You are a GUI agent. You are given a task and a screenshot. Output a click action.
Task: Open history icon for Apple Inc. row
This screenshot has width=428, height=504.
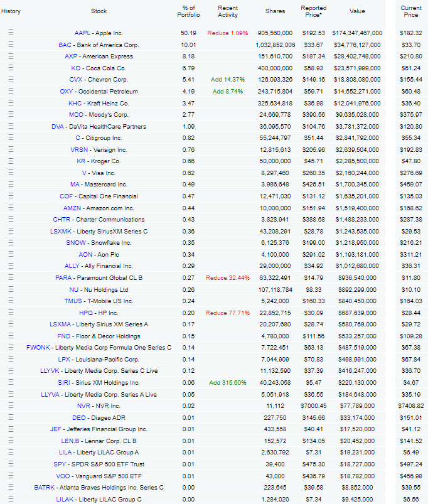[x=11, y=33]
